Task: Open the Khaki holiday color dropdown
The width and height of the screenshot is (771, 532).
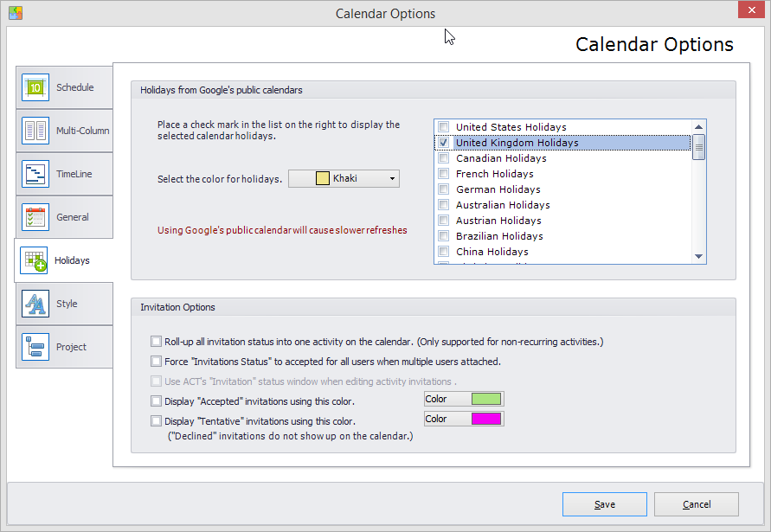Action: pos(344,178)
